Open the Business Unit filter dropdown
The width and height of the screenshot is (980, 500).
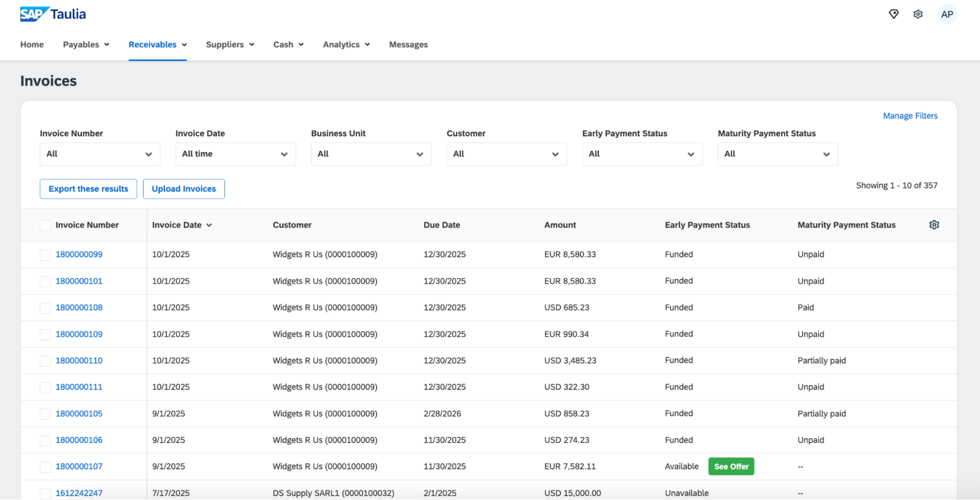tap(371, 154)
